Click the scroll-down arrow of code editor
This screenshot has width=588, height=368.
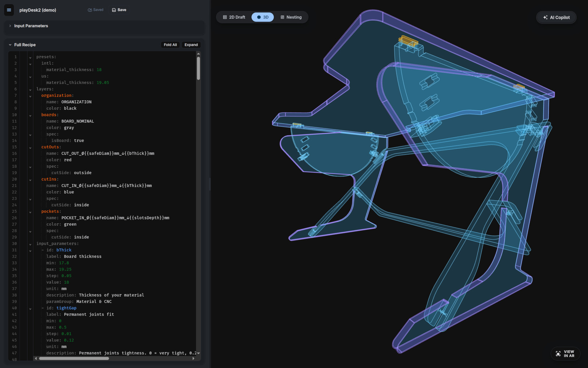198,353
